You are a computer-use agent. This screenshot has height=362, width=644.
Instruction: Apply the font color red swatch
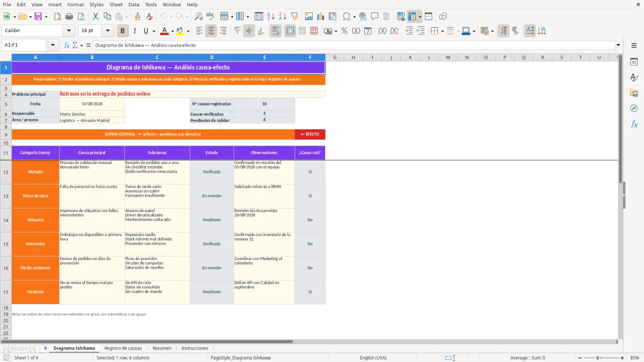(164, 31)
